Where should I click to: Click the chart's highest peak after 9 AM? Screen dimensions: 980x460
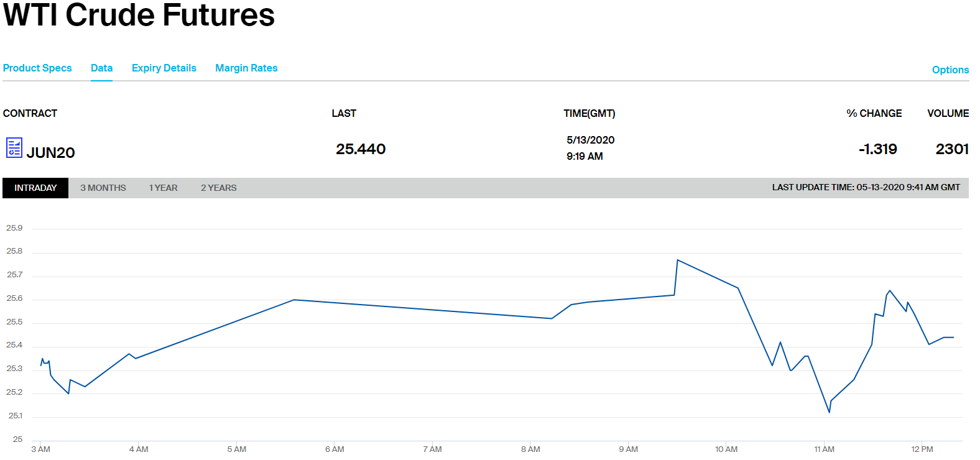pos(677,260)
